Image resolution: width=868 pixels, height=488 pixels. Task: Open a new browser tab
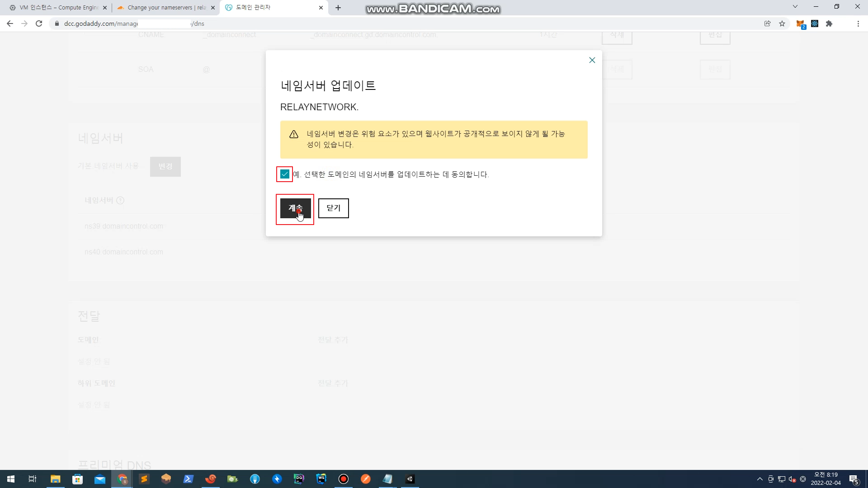[338, 8]
